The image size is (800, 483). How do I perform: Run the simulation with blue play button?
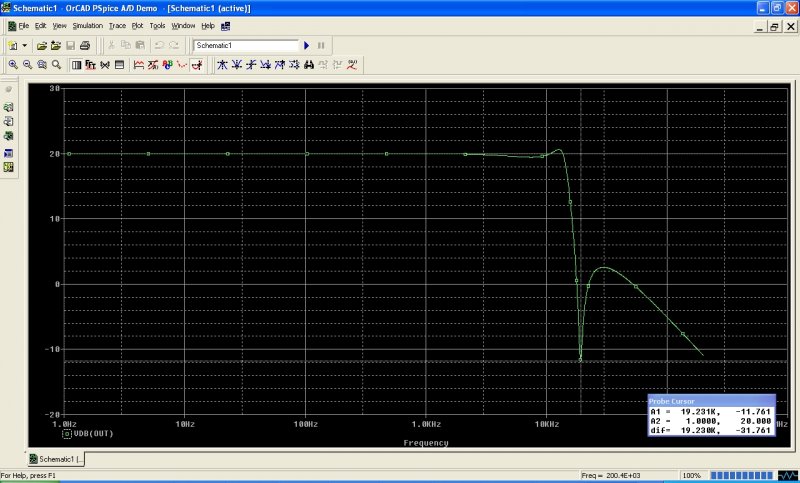click(307, 45)
